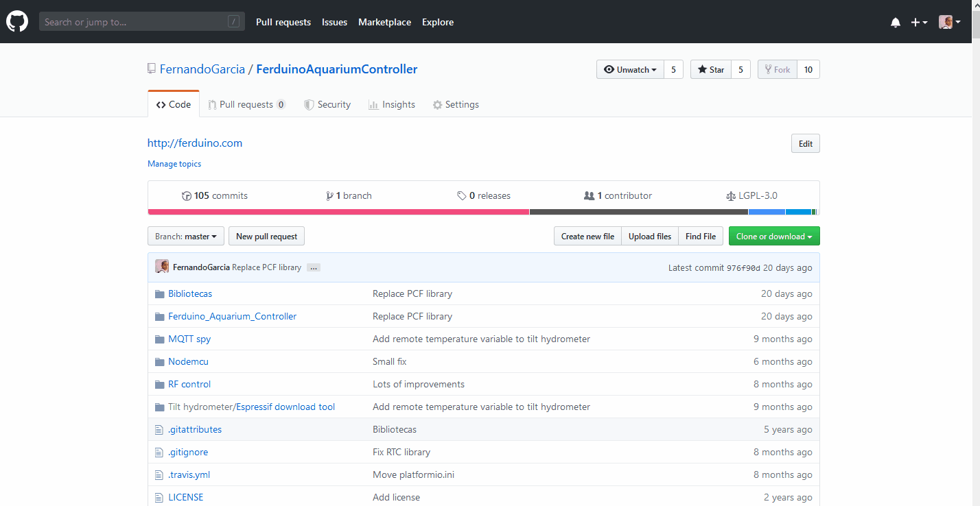Click the Edit description button
980x506 pixels.
[x=806, y=143]
